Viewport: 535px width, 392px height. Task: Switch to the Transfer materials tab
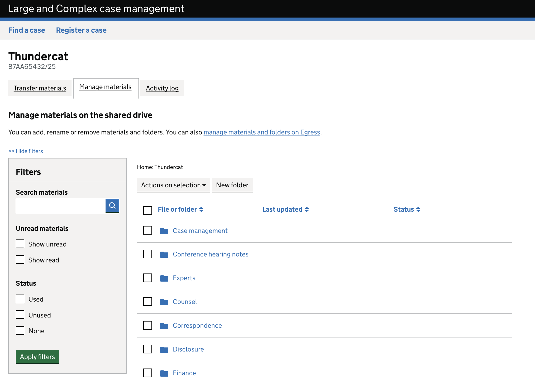click(x=40, y=88)
